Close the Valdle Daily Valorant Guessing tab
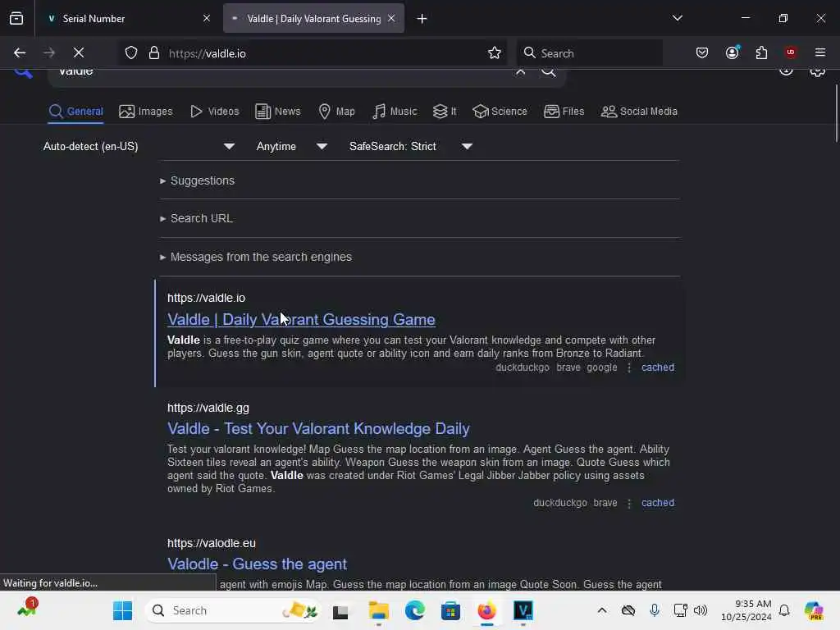 click(391, 19)
